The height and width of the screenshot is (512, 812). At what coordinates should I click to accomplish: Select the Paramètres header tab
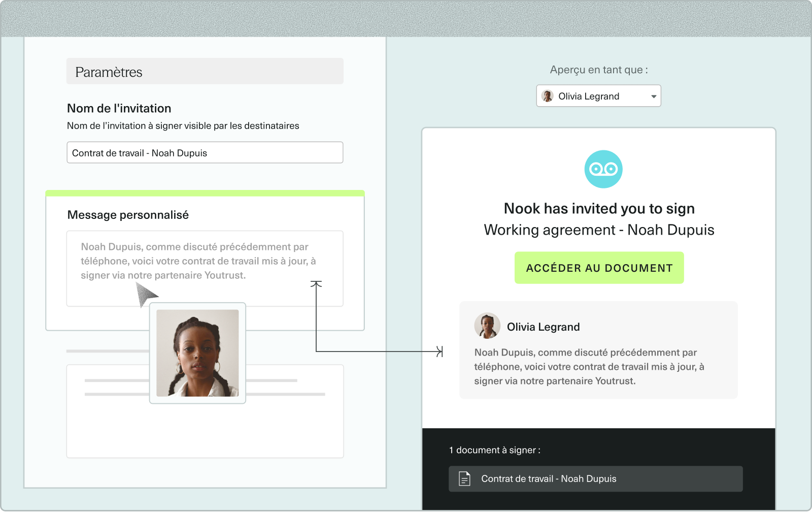pyautogui.click(x=205, y=71)
